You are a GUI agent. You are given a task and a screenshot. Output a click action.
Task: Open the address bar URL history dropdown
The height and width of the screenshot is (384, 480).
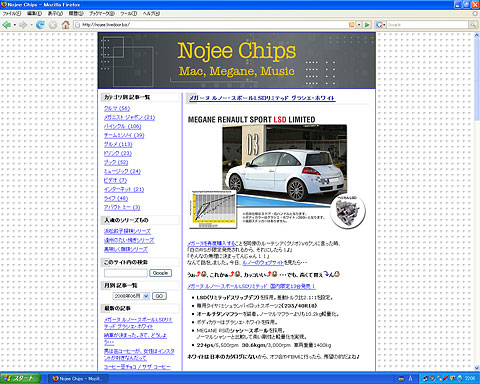point(359,25)
